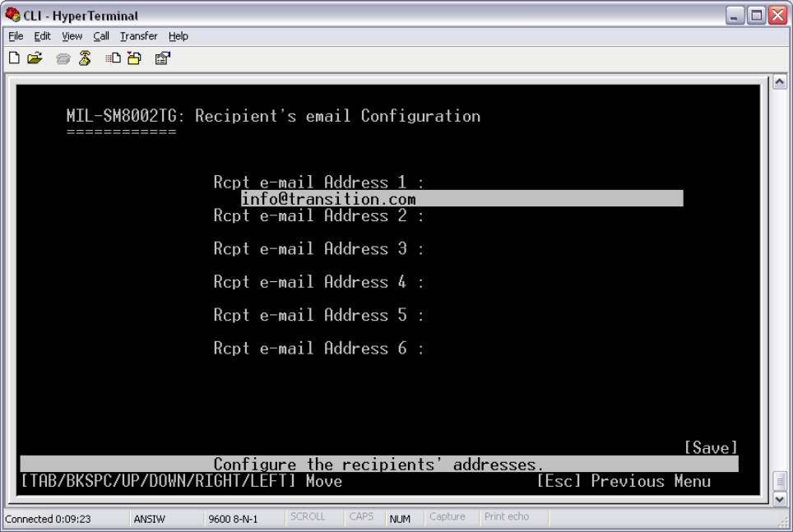The width and height of the screenshot is (793, 532).
Task: Maximize the HyperTerminal window
Action: click(x=756, y=16)
